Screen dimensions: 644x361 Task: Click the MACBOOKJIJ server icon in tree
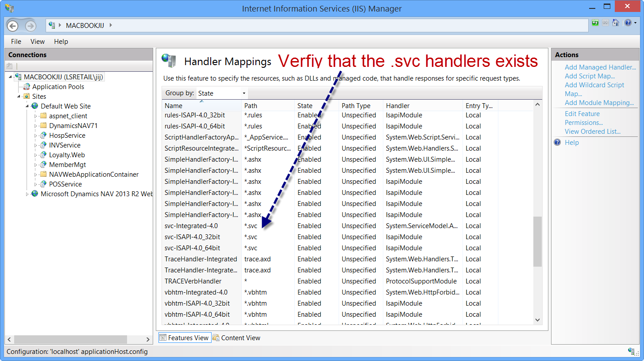19,77
